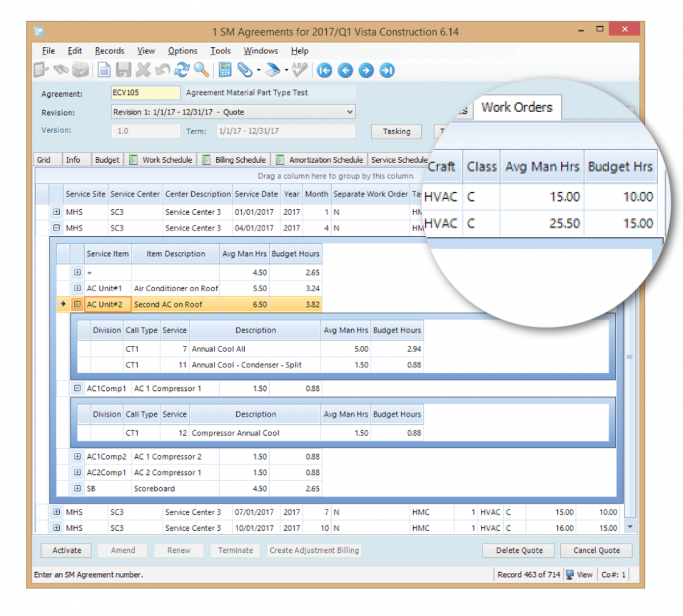Click the Cancel Quote button
Image resolution: width=683 pixels, height=616 pixels.
point(596,550)
